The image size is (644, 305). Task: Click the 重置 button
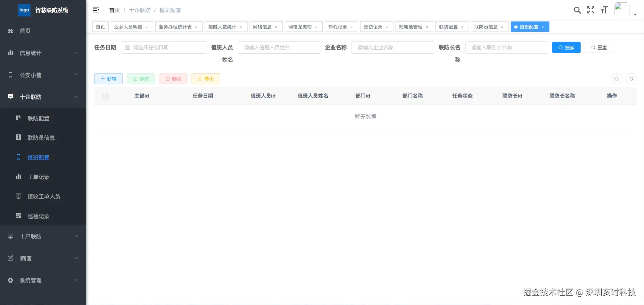tap(599, 48)
